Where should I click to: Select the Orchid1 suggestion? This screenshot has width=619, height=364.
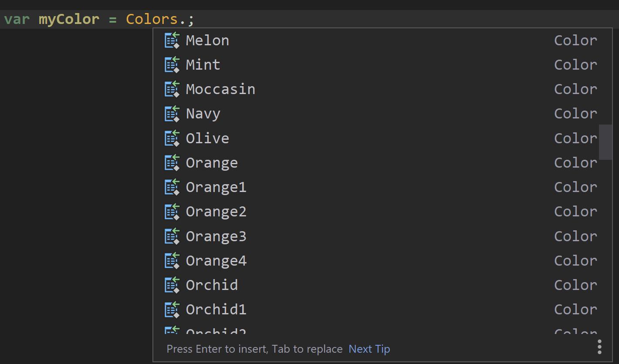click(x=216, y=309)
